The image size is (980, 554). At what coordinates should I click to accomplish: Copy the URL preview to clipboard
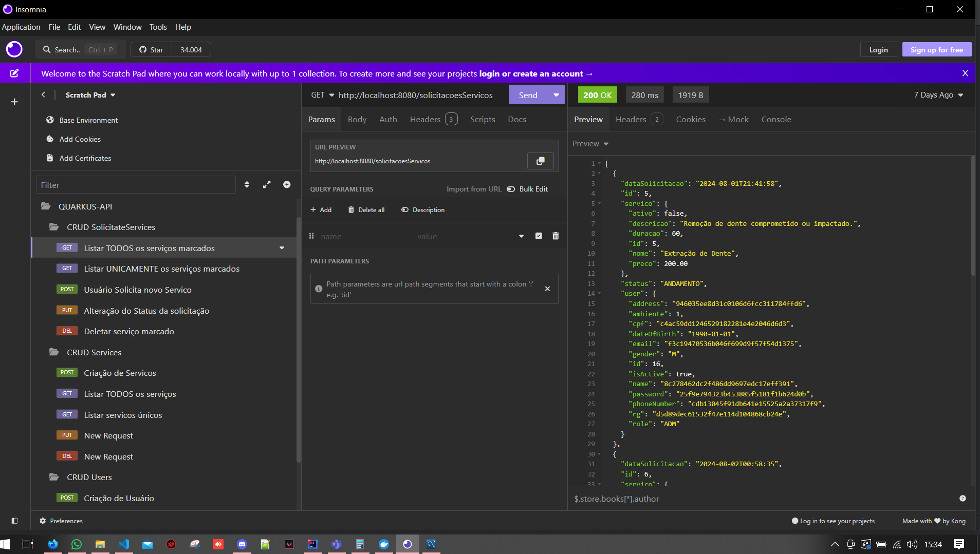(x=541, y=161)
